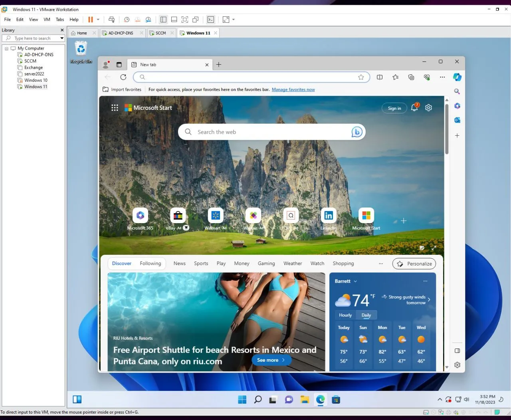Toggle the VMware library sidebar view
This screenshot has width=511, height=420.
(x=163, y=20)
